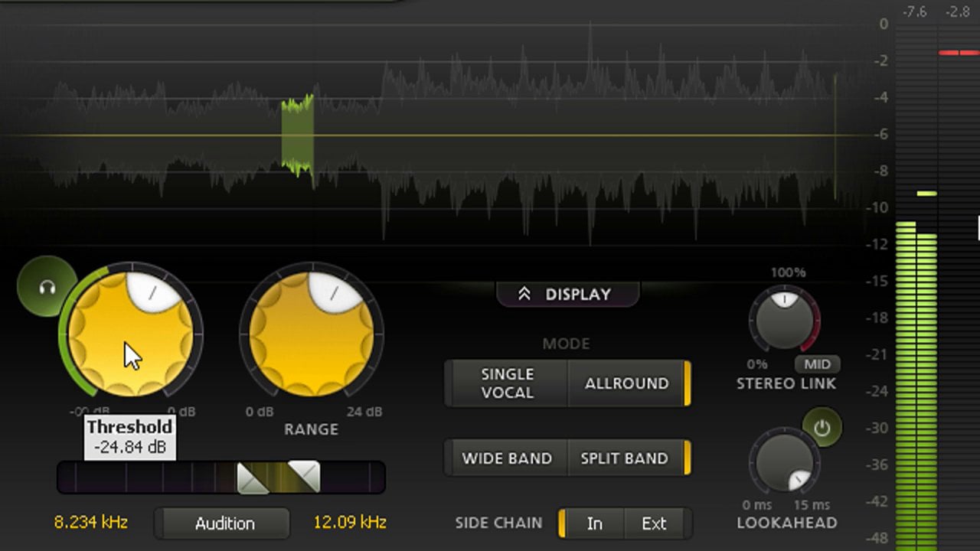Click the Lookahead knob
980x551 pixels.
coord(784,463)
